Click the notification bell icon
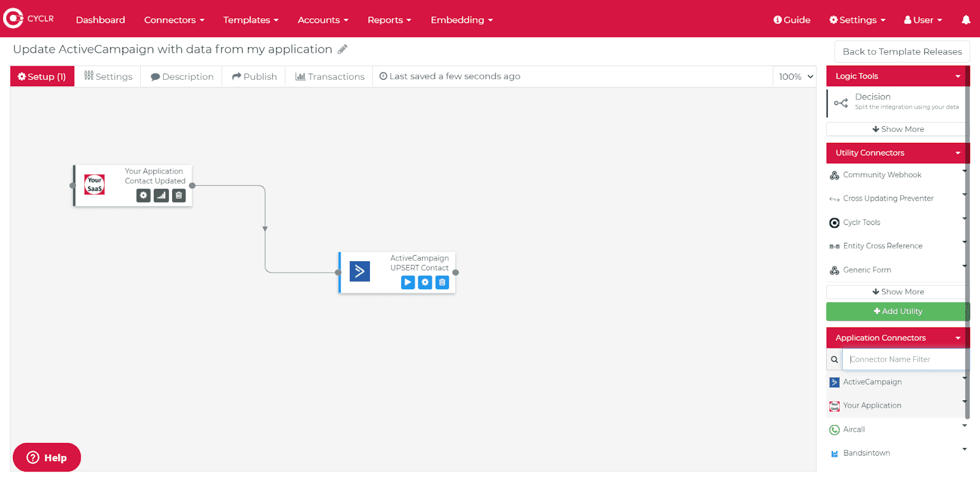The height and width of the screenshot is (477, 980). pos(966,20)
